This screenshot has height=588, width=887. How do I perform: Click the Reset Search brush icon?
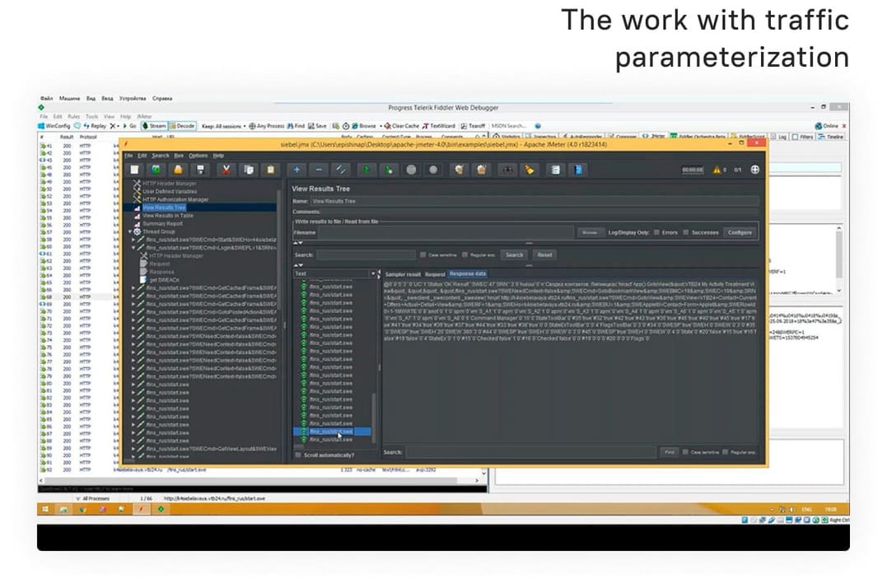pyautogui.click(x=530, y=170)
